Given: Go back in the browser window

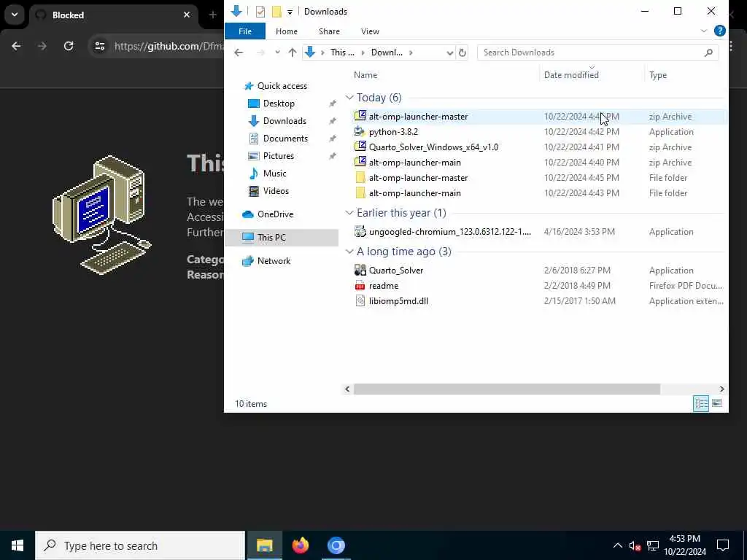Looking at the screenshot, I should click(16, 46).
